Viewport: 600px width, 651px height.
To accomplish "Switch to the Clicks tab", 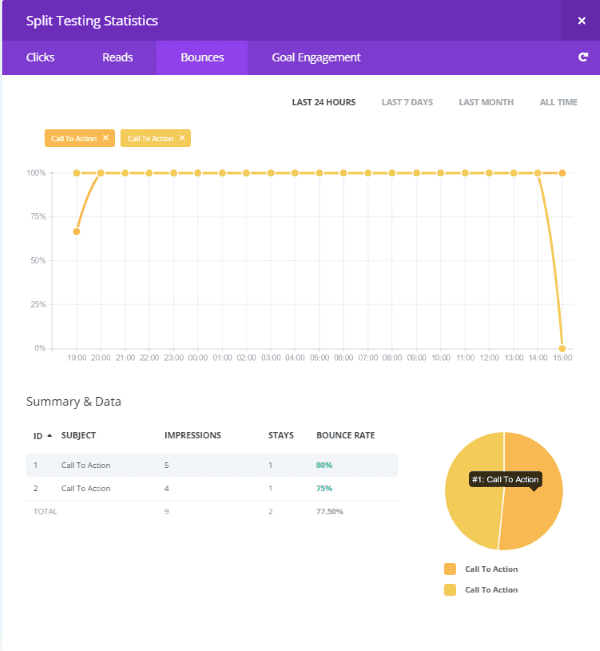I will [40, 58].
